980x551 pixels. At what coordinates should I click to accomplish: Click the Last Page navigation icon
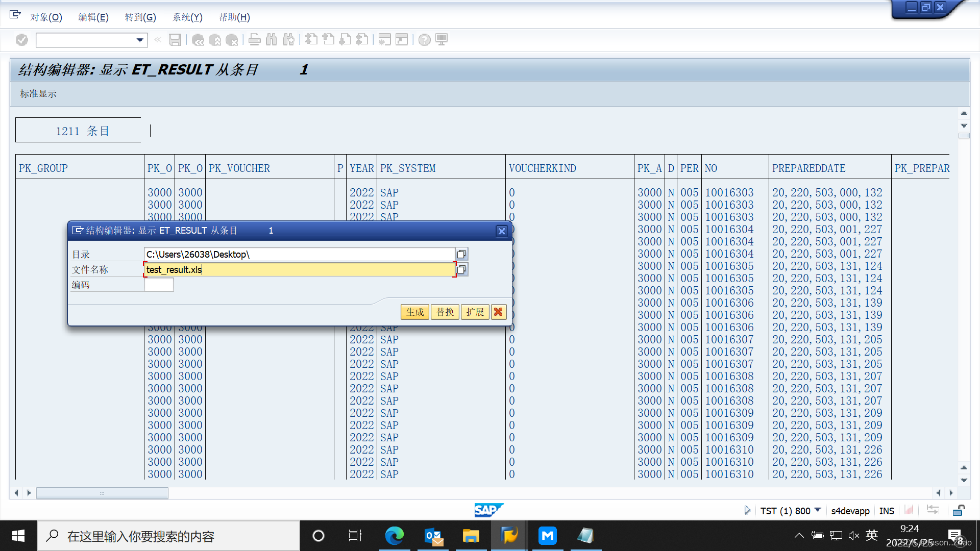click(x=363, y=40)
